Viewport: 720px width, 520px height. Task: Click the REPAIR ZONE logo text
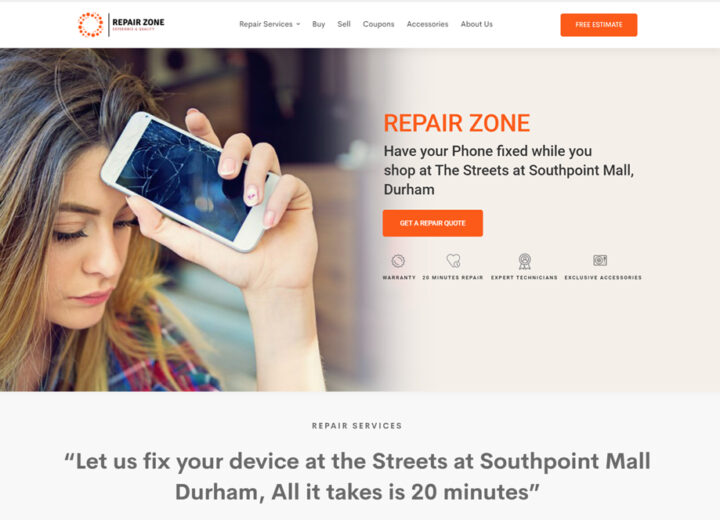(x=138, y=23)
